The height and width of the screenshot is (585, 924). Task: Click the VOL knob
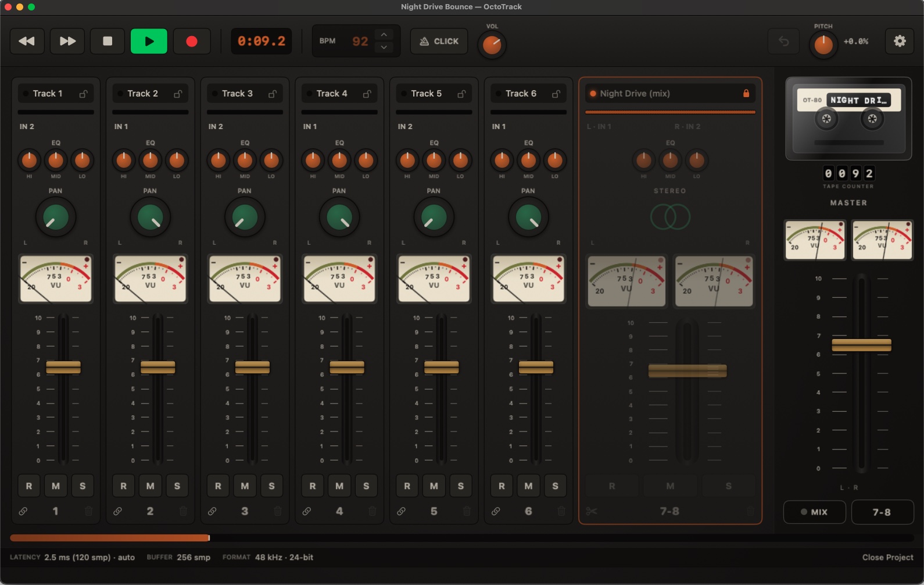492,45
